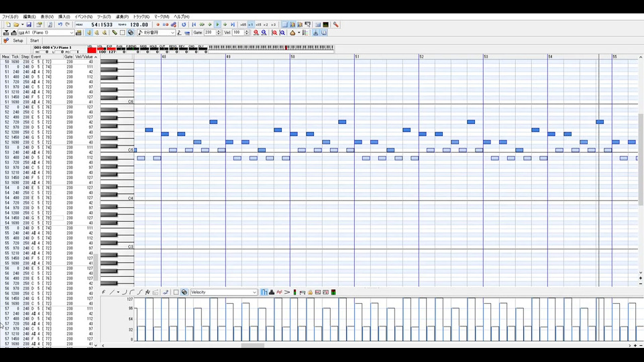Screen dimensions: 644x362
Task: Open the note length dropdown
Action: click(172, 32)
